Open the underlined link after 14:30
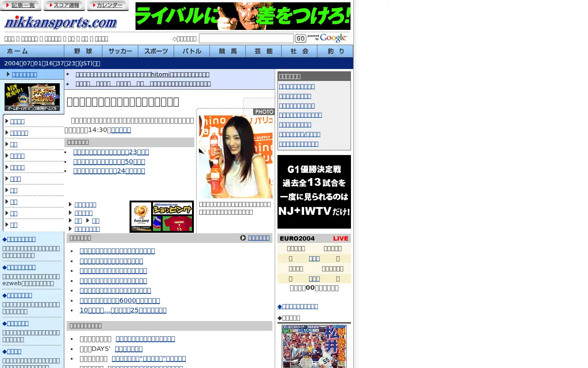Screen dimensions: 588x368 [x=121, y=130]
